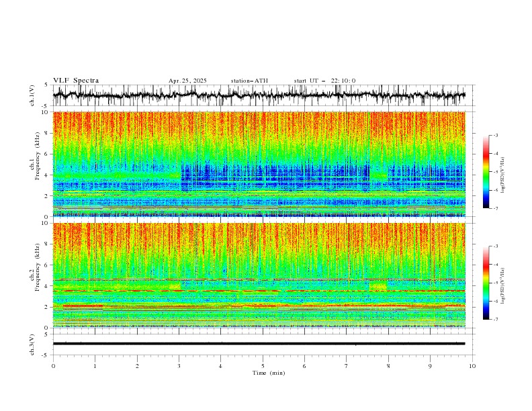The image size is (532, 411).
Task: Select the "start UT = 22:10:0" text
Action: pos(324,81)
